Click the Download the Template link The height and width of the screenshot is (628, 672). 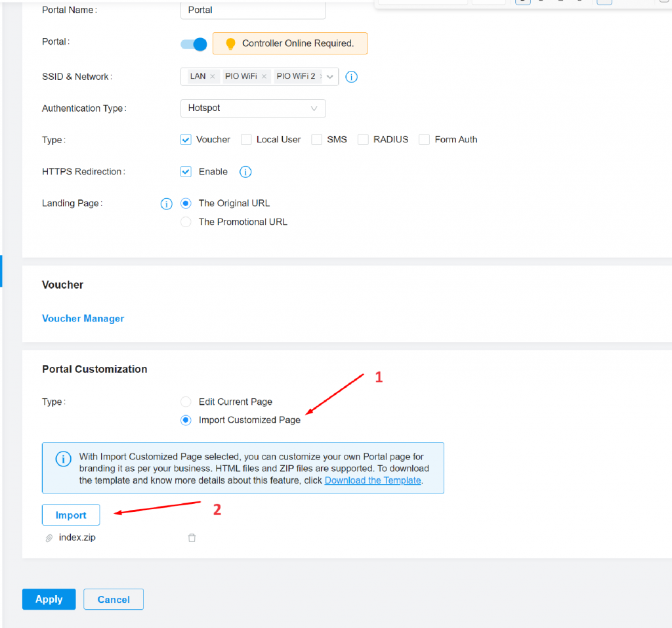tap(372, 480)
